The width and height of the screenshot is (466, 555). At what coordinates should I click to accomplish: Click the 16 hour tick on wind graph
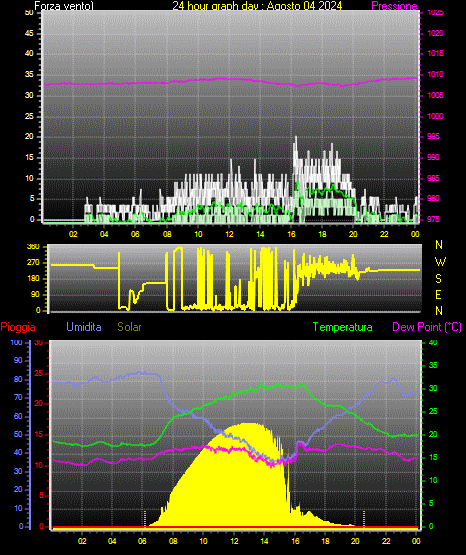tap(291, 234)
